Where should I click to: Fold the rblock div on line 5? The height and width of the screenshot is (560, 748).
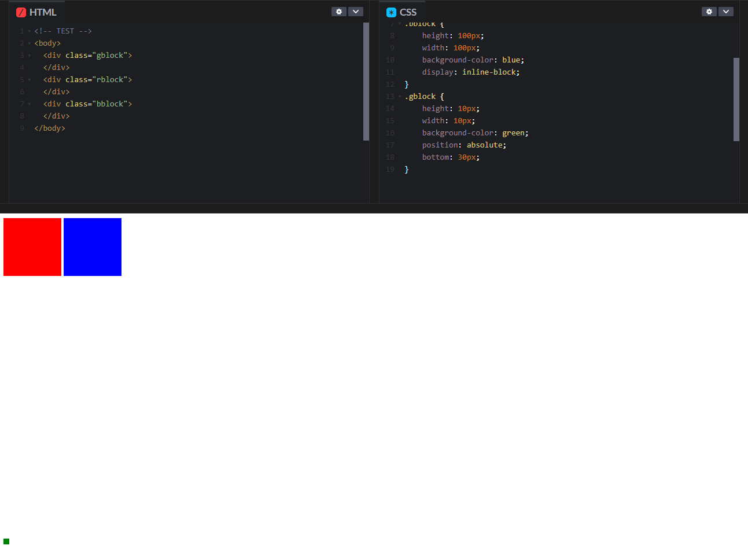[30, 80]
